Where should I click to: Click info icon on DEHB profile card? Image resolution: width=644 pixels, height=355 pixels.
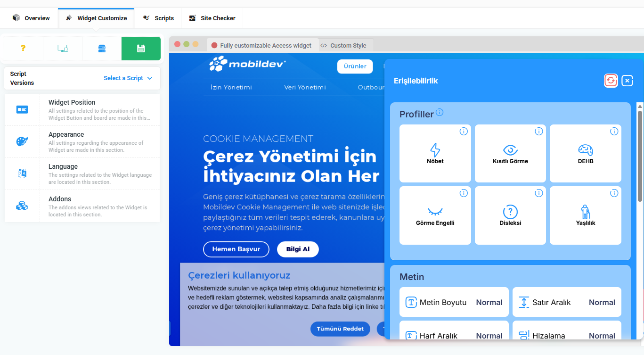(x=614, y=132)
